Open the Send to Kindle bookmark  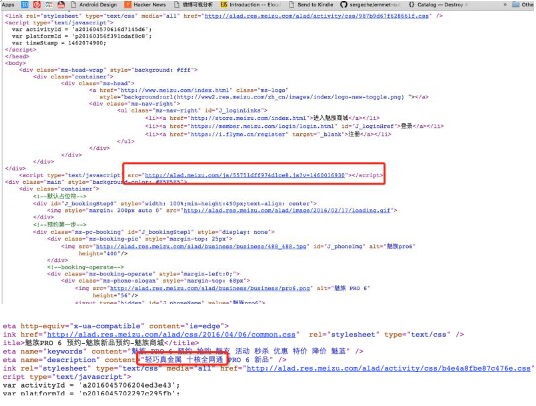click(311, 5)
